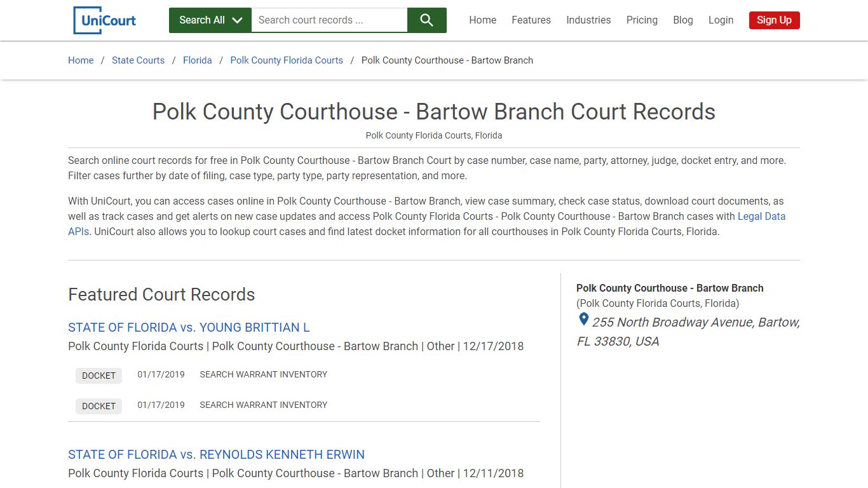
Task: Click the page title heading
Action: click(x=434, y=112)
